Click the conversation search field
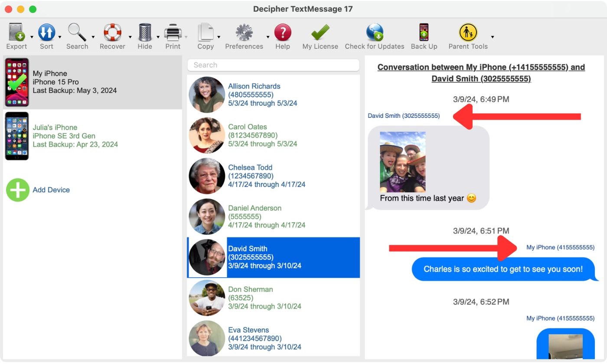This screenshot has height=364, width=607. pos(273,65)
